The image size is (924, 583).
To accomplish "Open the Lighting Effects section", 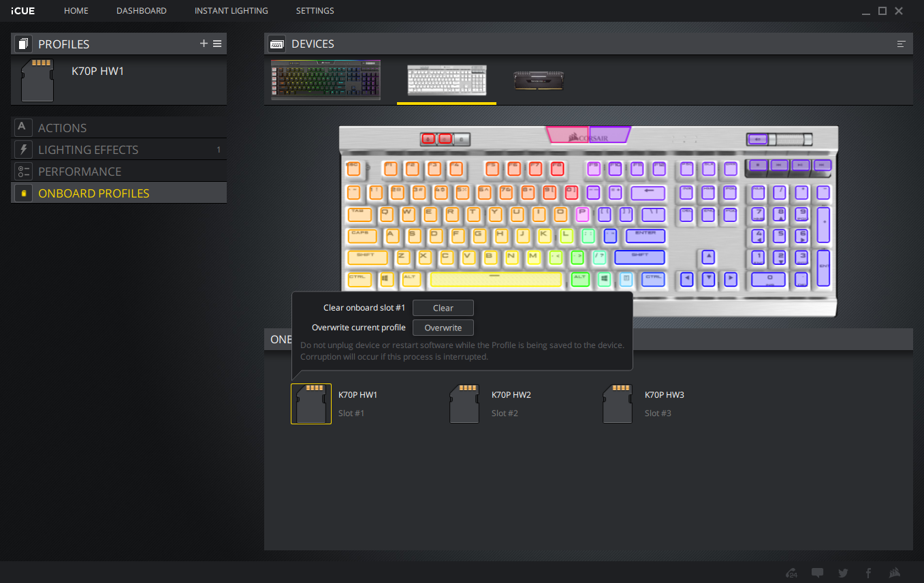I will pos(119,149).
